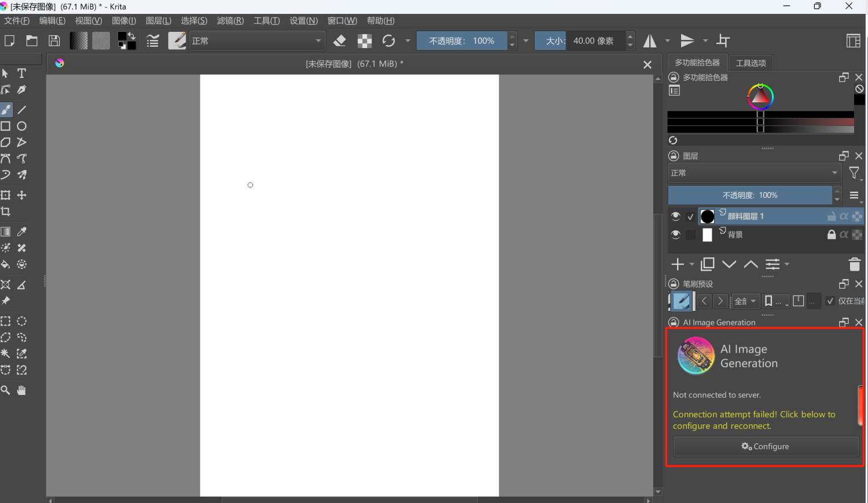
Task: Open the 设置(N) menu
Action: (304, 21)
